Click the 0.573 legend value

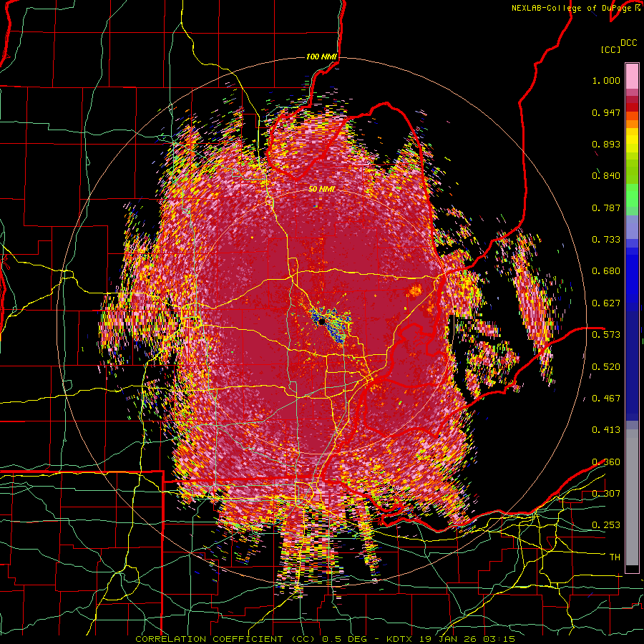[606, 335]
